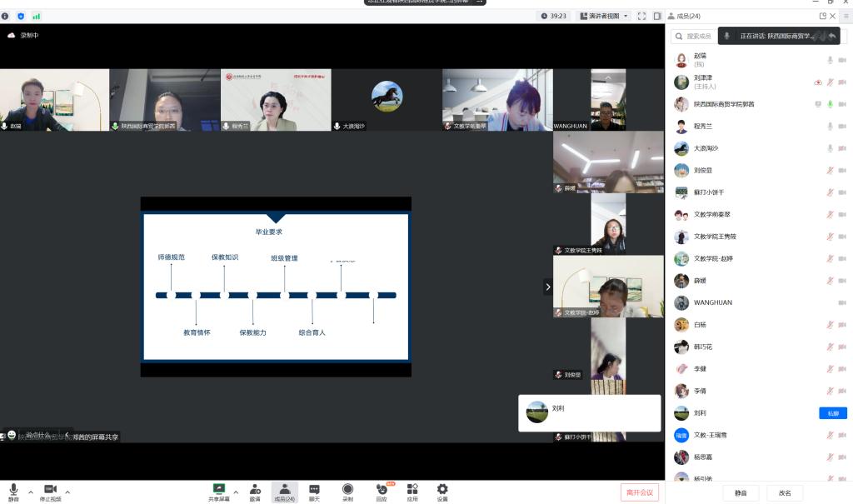Select member 文教学前秦翠 in list

(759, 214)
